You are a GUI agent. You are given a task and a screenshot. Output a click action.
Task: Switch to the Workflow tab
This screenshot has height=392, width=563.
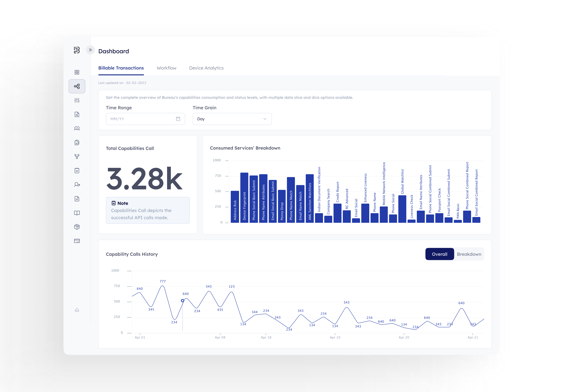166,68
